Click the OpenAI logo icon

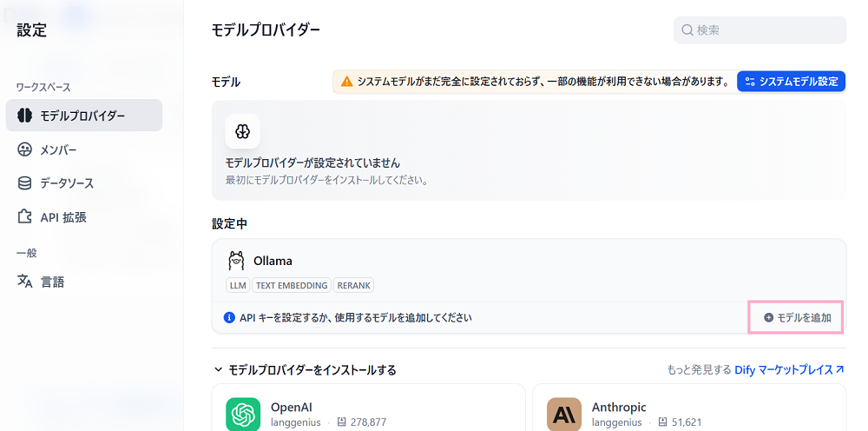tap(243, 414)
